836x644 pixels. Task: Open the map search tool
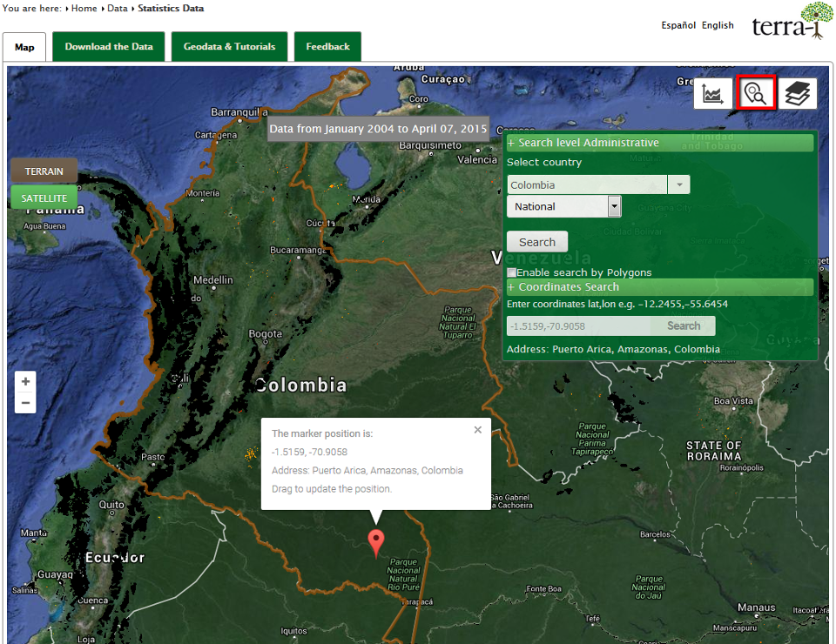coord(756,93)
